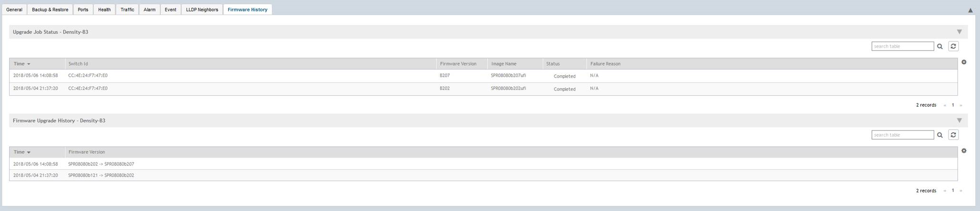Open column settings gear for Upgrade Job Status
Viewport: 980px width, 211px height.
(x=964, y=62)
